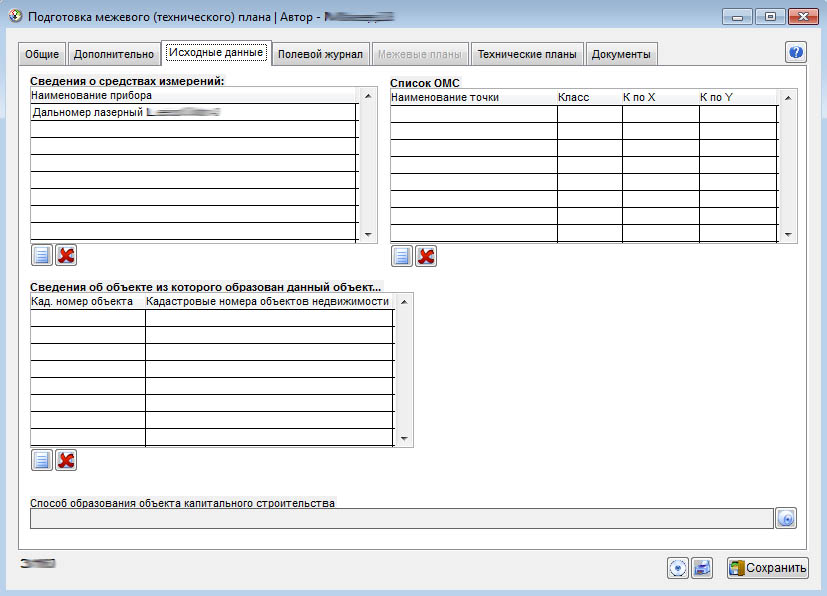
Task: Select the Технические планы tab
Action: coord(526,54)
